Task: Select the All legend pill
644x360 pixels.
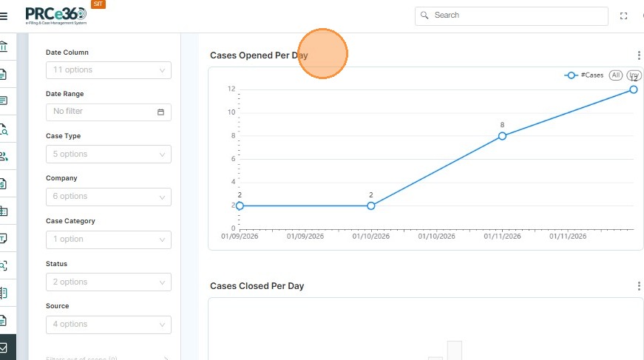Action: click(616, 75)
